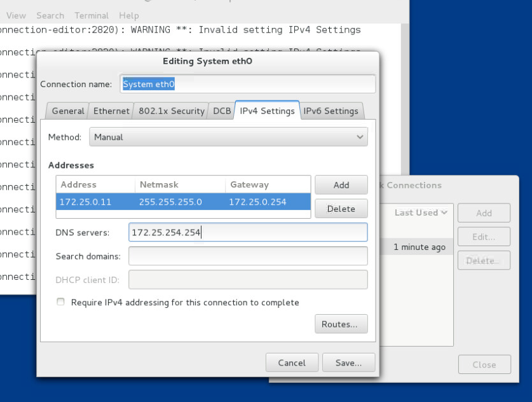Cancel editing System eth0
Screen dimensions: 532x402
pos(292,363)
